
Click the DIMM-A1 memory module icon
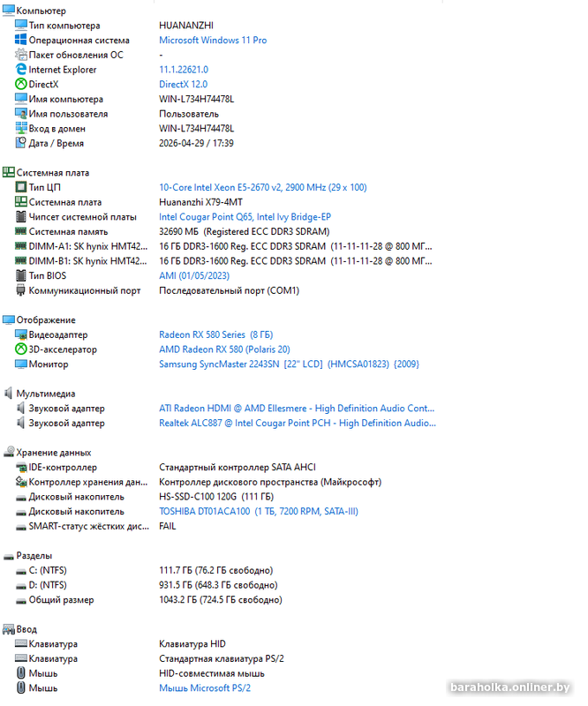click(x=20, y=246)
